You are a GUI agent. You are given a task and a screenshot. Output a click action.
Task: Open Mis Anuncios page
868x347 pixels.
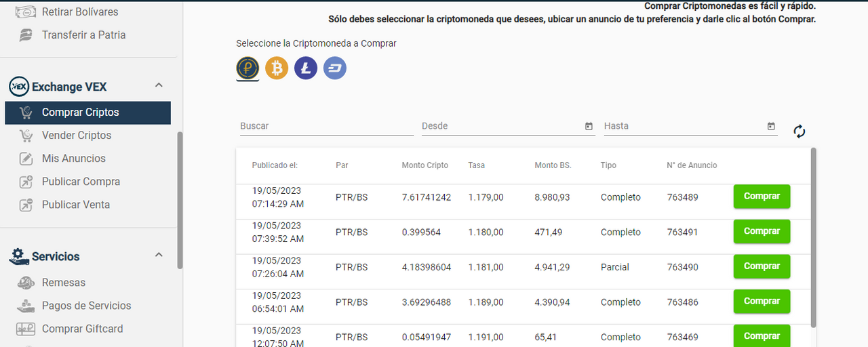tap(74, 159)
